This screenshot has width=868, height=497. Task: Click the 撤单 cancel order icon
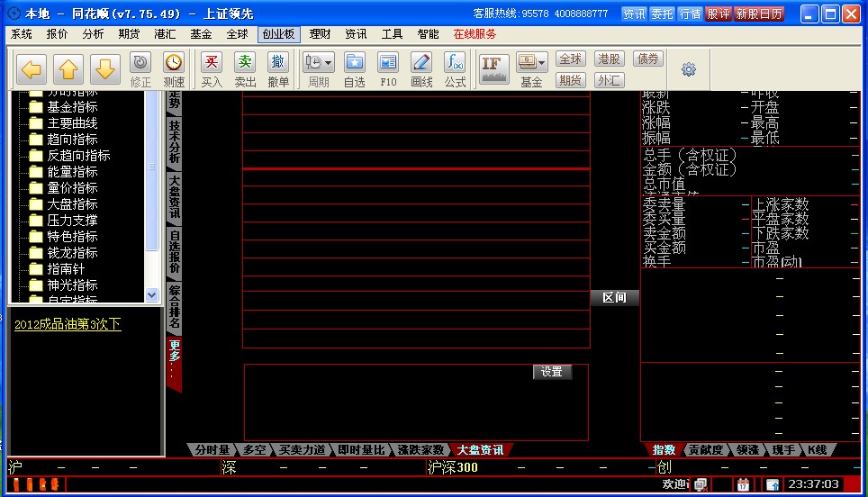point(278,63)
